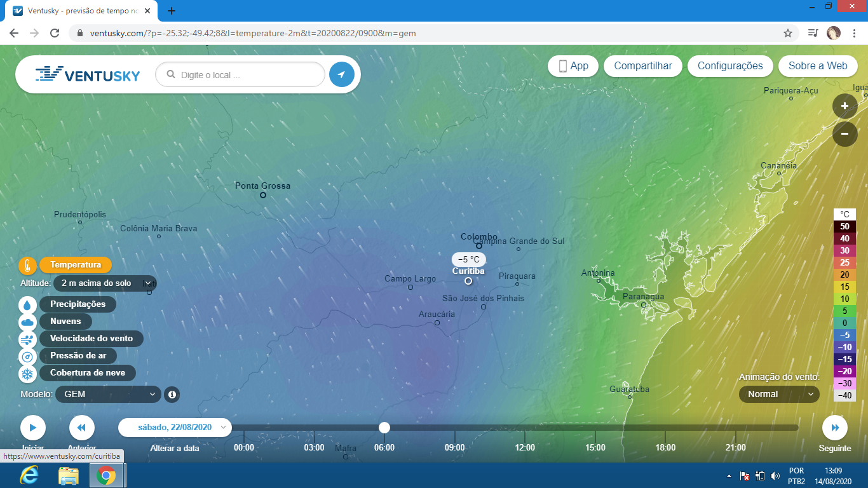Click the Ventusky logo

click(x=88, y=74)
